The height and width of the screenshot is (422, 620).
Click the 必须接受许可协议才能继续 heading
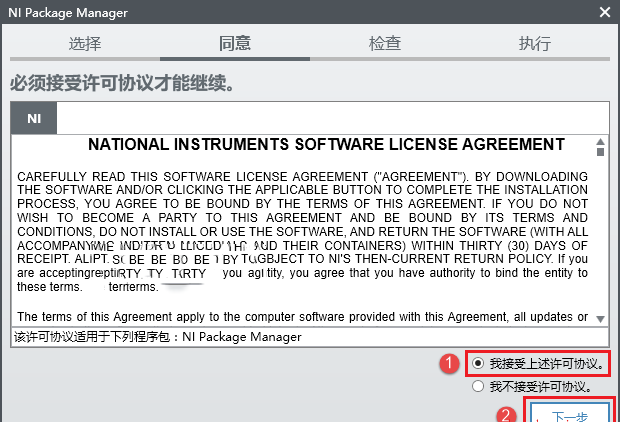point(122,83)
